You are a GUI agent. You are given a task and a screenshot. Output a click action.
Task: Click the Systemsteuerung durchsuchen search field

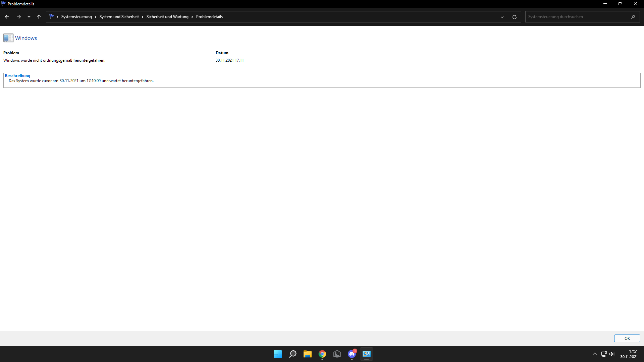pos(577,17)
